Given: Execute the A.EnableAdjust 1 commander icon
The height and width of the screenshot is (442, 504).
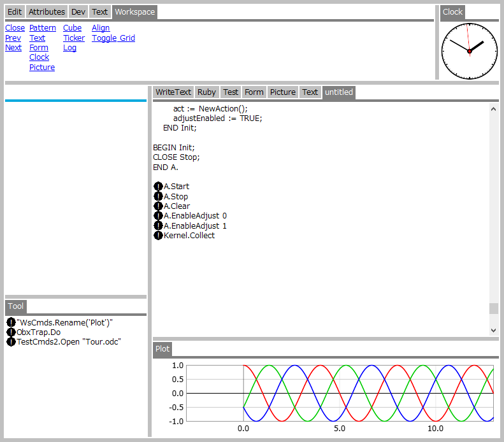Looking at the screenshot, I should (x=158, y=226).
